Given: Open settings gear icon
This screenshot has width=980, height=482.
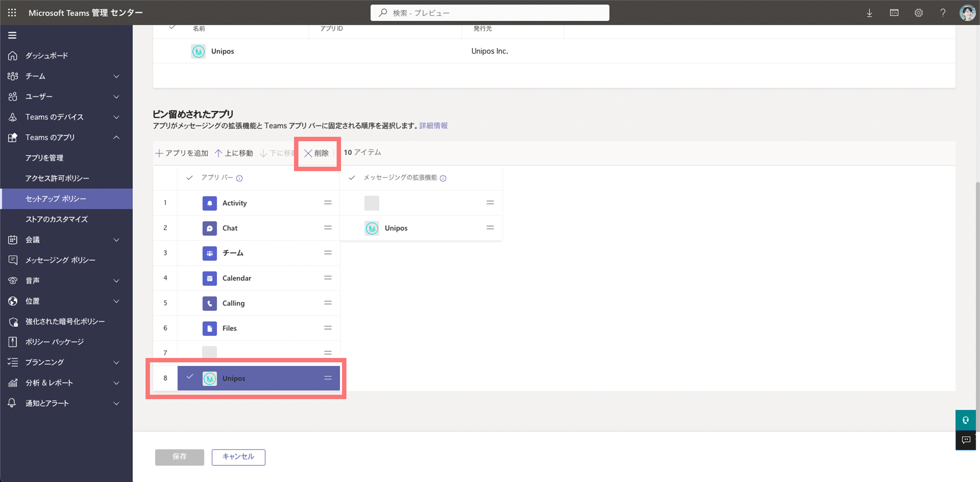Looking at the screenshot, I should coord(919,13).
